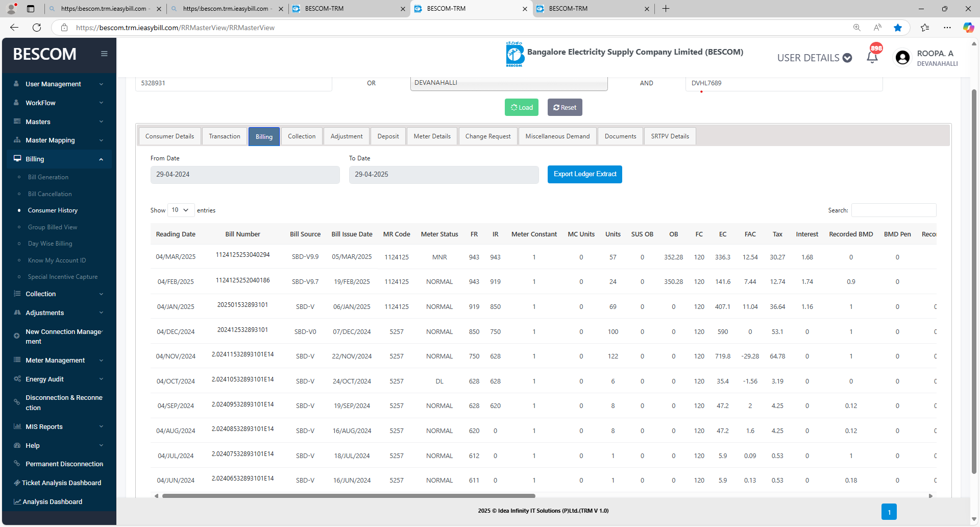Open the Change Request tab

pyautogui.click(x=488, y=136)
